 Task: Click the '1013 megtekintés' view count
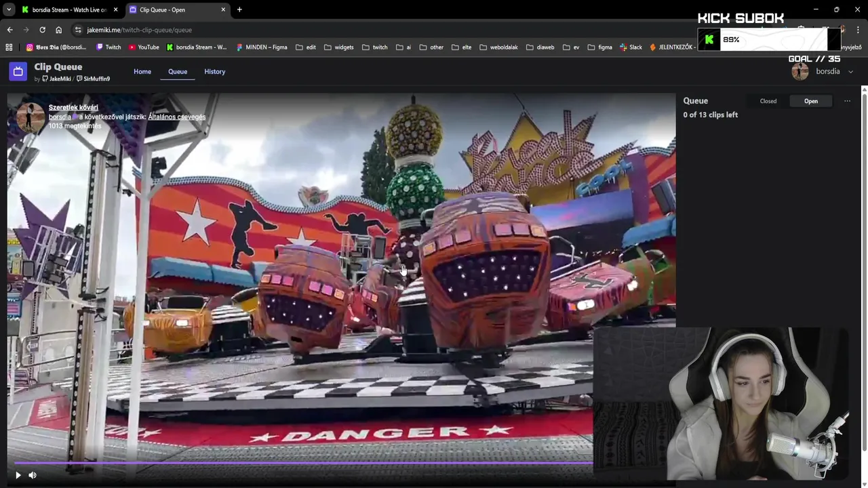pyautogui.click(x=75, y=126)
